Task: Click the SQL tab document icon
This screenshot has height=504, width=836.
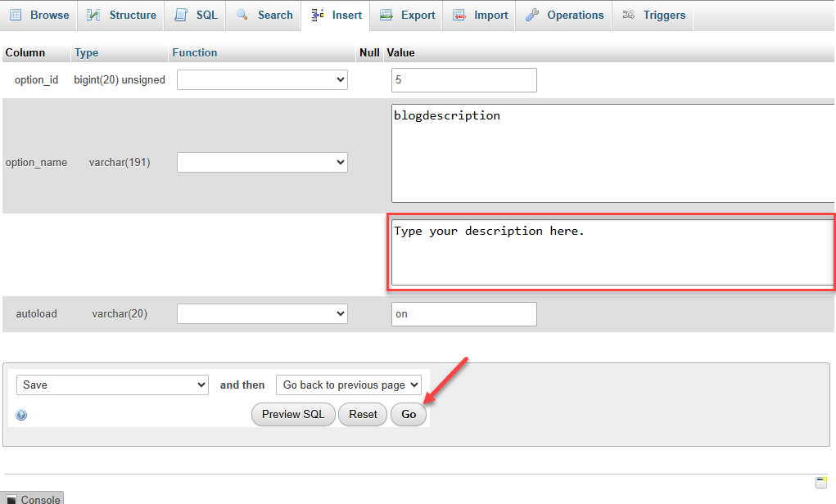Action: point(181,15)
